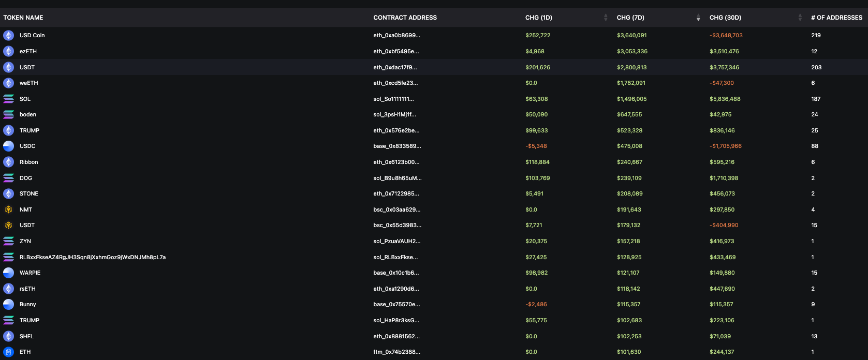Screen dimensions: 868x360
Task: Click the Base chain icon beside USDC
Action: point(8,146)
